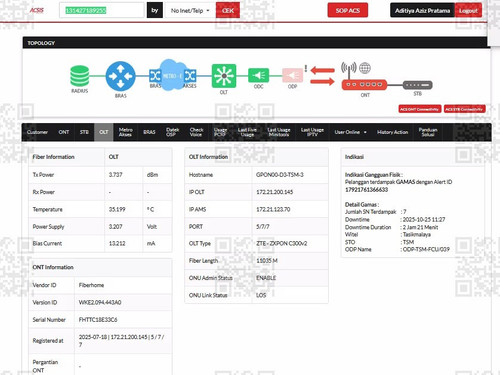Click Downtime Duration 2 Jam 21 Menit
Image resolution: width=500 pixels, height=375 pixels.
click(421, 227)
